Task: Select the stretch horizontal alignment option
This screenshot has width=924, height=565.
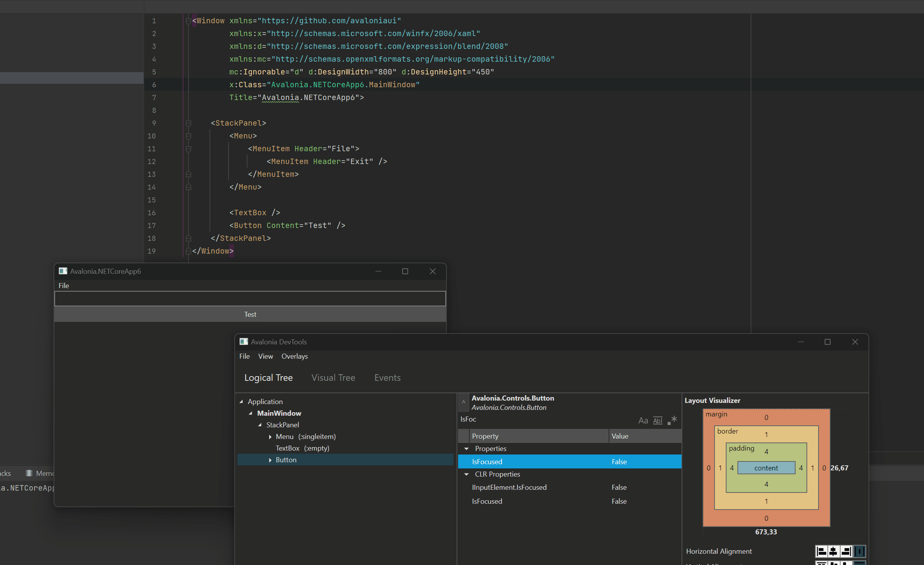Action: point(860,551)
